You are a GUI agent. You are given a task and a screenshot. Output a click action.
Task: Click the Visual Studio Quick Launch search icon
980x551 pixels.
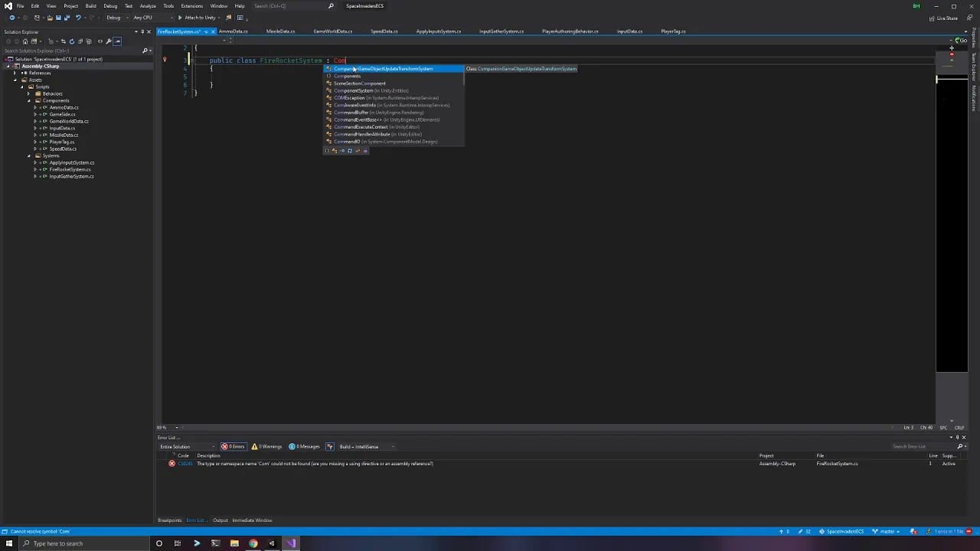point(331,6)
